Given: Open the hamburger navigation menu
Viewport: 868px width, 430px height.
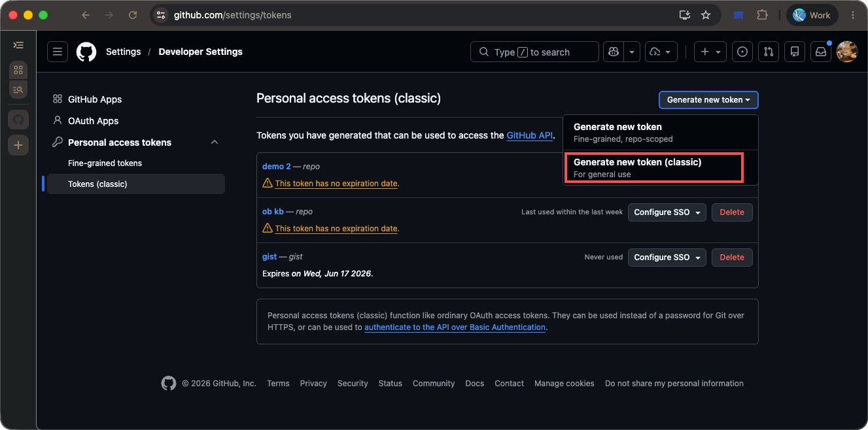Looking at the screenshot, I should pos(58,52).
